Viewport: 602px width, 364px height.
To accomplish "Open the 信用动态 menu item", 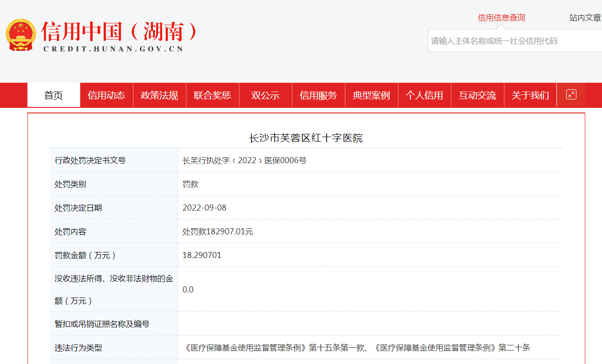I will tap(106, 95).
